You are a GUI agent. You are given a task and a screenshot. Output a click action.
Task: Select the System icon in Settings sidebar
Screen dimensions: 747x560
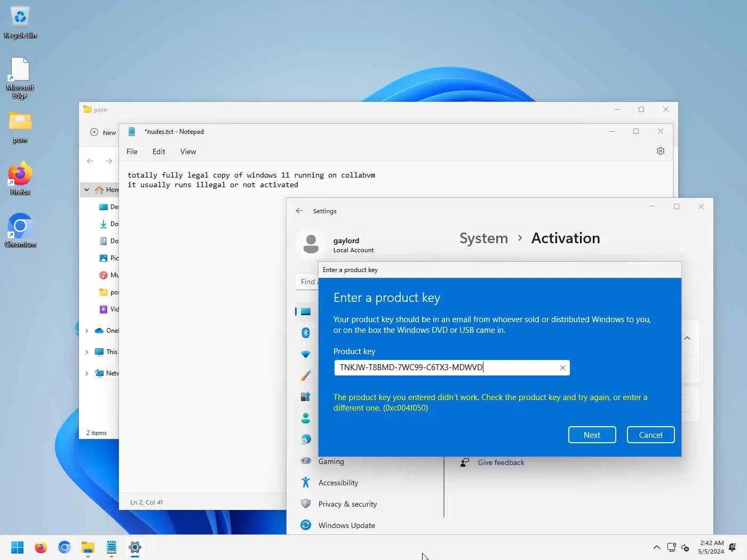pos(306,311)
